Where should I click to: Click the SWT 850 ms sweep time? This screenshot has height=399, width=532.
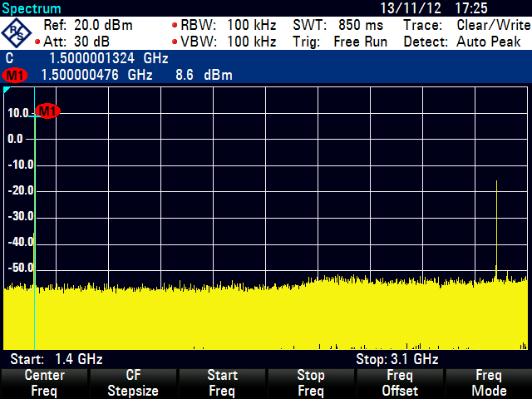click(x=337, y=25)
